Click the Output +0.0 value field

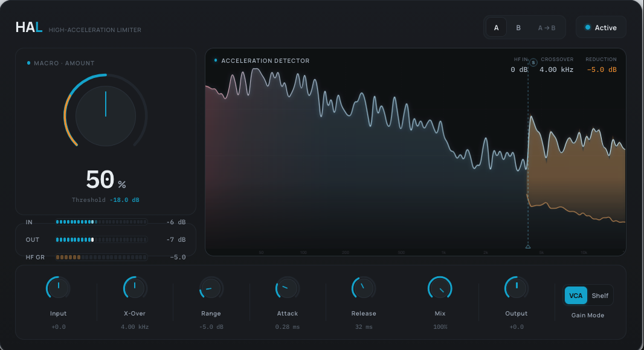(x=517, y=327)
